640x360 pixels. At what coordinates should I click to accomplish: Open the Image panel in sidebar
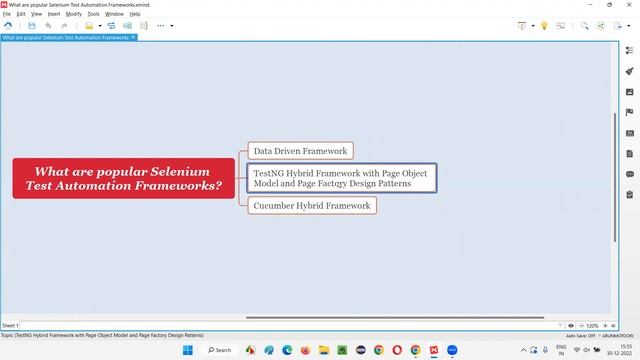pos(629,92)
